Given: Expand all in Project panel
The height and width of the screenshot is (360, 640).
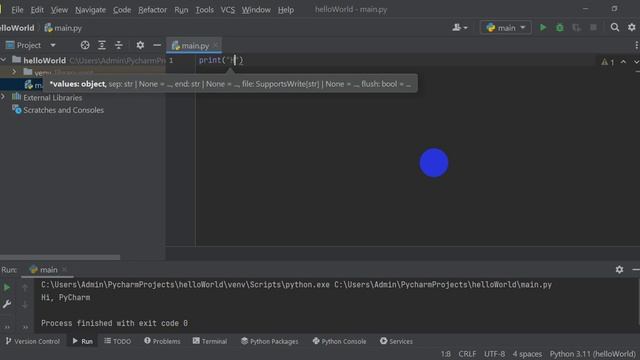Looking at the screenshot, I should click(x=102, y=45).
